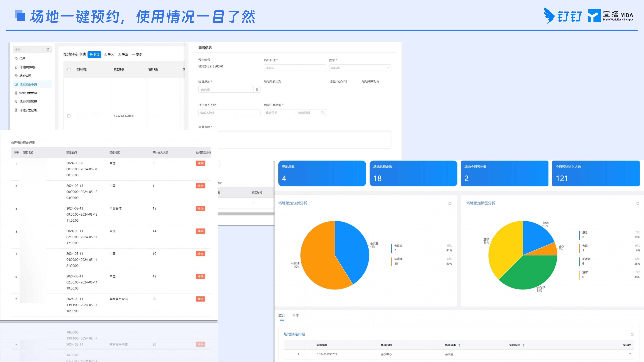Click the 预定编号 value YDB24051558070
Image resolution: width=644 pixels, height=362 pixels.
[x=210, y=66]
